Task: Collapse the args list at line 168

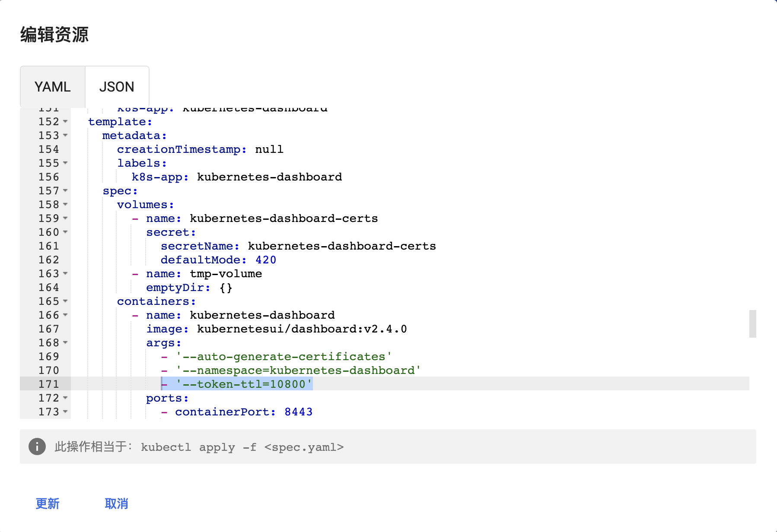Action: [x=65, y=343]
